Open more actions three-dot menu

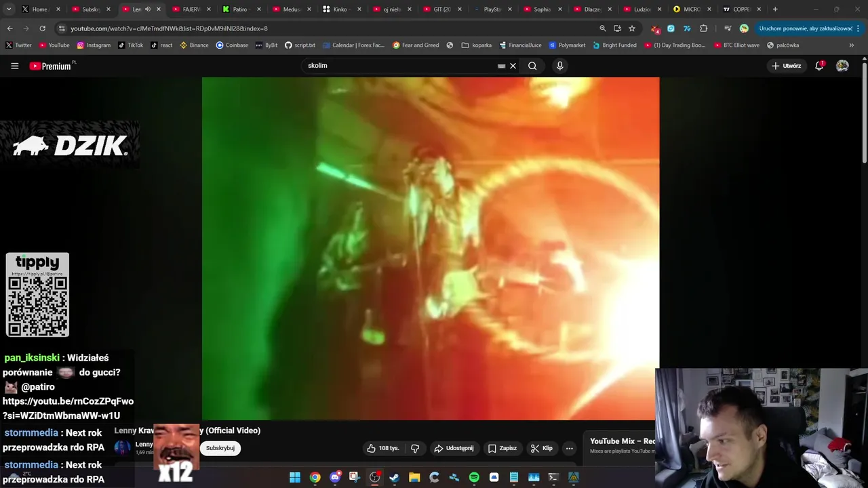point(570,448)
